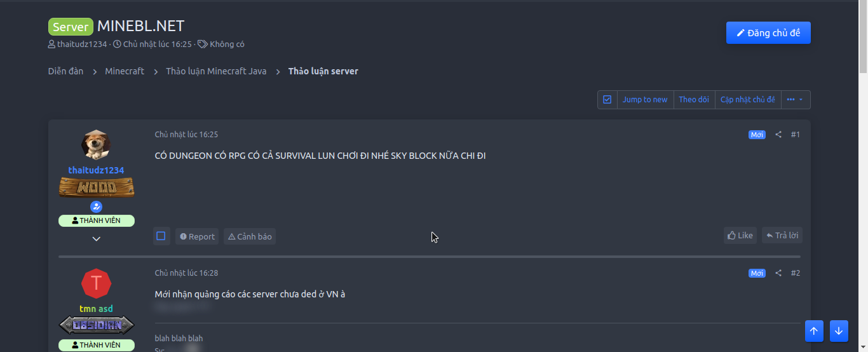
Task: Toggle the thread moderation checkbox near Jump to new
Action: (607, 100)
